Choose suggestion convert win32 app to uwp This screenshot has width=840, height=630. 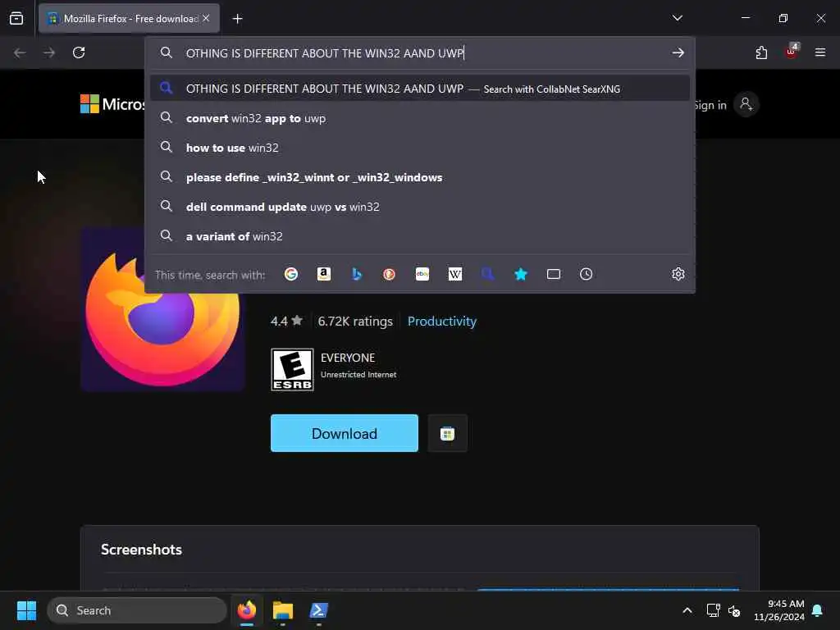[x=419, y=118]
